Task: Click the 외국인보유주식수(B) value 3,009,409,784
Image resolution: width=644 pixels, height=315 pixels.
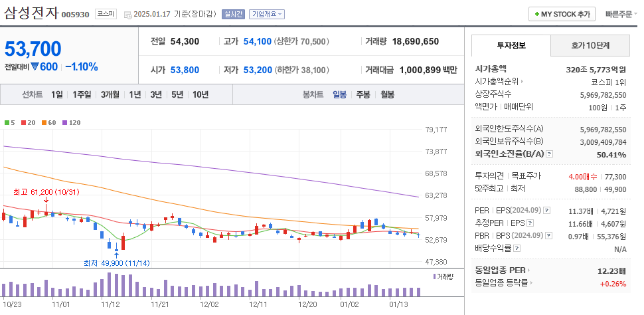Action: (x=604, y=142)
